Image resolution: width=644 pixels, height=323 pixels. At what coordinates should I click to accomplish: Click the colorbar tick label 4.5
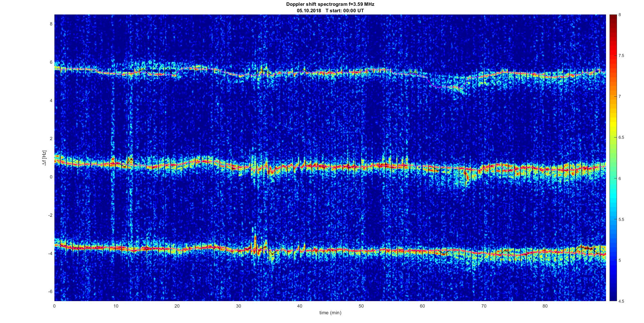coord(621,301)
